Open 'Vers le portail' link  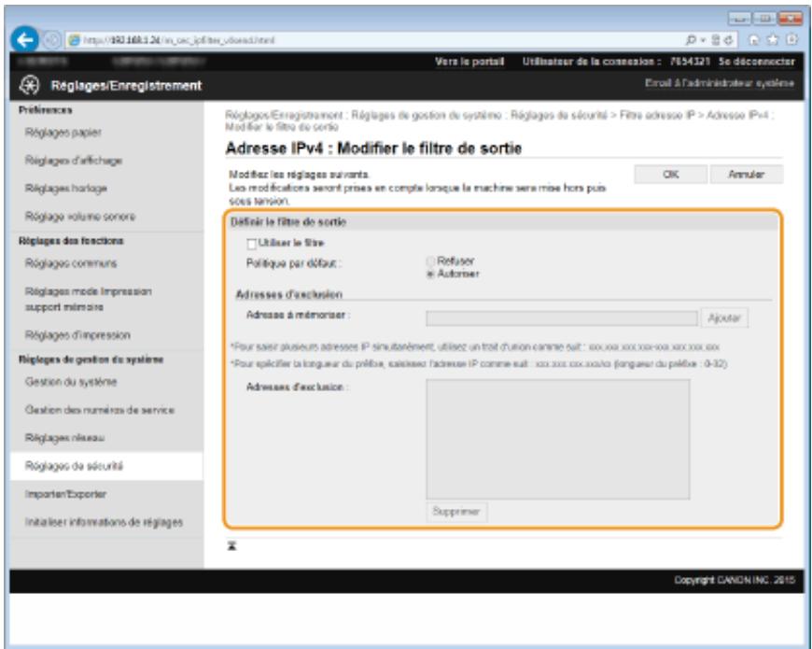[469, 62]
